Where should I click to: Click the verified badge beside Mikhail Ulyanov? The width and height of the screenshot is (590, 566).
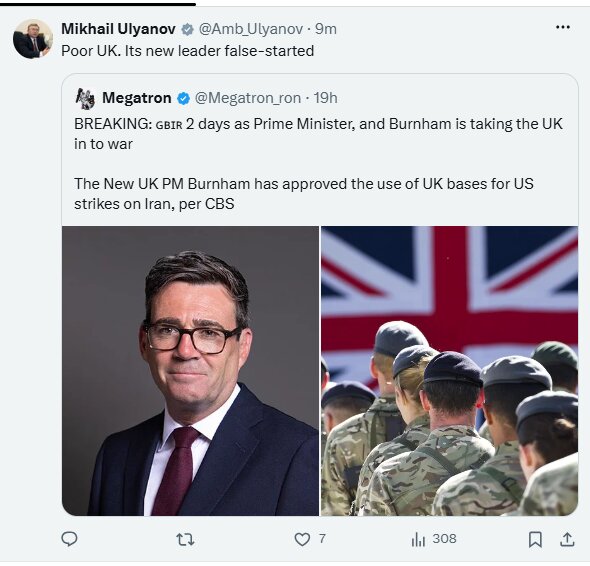[187, 29]
